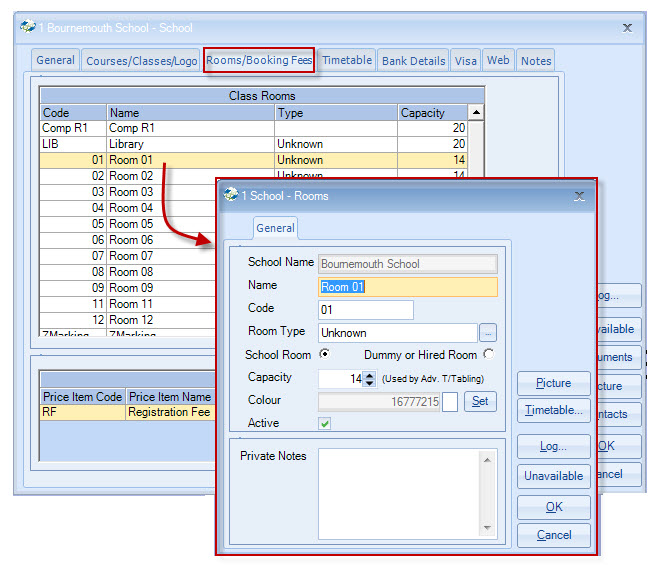
Task: Click the white Colour swatch box
Action: click(450, 401)
